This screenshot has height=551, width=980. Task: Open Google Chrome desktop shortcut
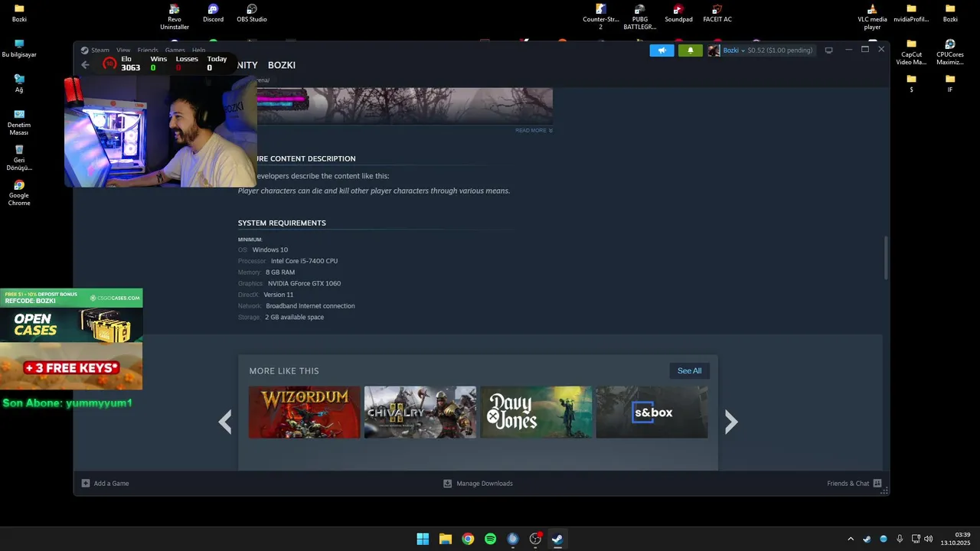click(19, 193)
